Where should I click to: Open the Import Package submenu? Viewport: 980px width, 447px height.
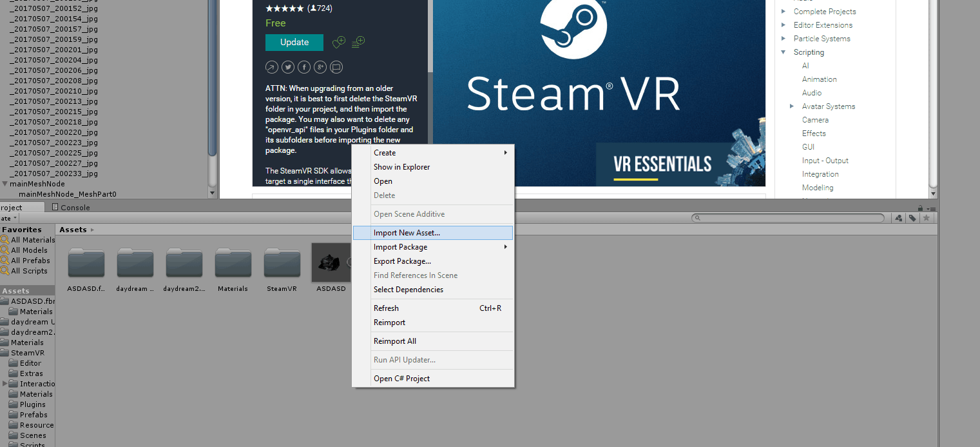click(x=433, y=247)
